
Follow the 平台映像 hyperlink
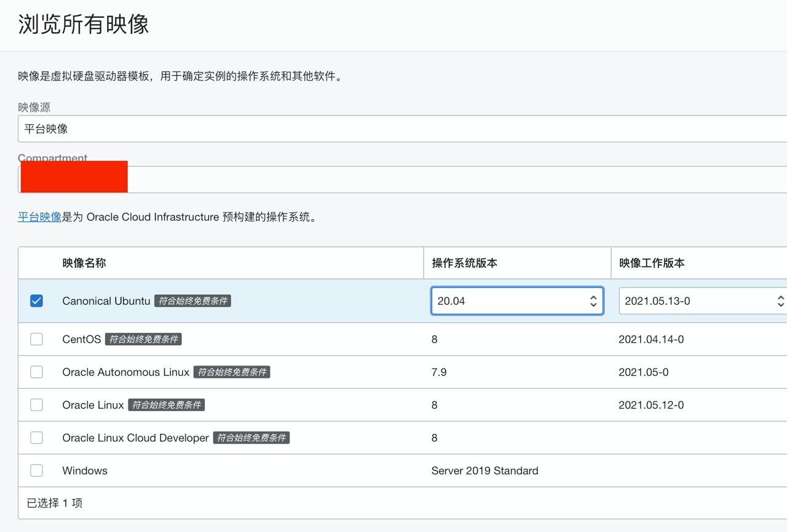pos(40,217)
